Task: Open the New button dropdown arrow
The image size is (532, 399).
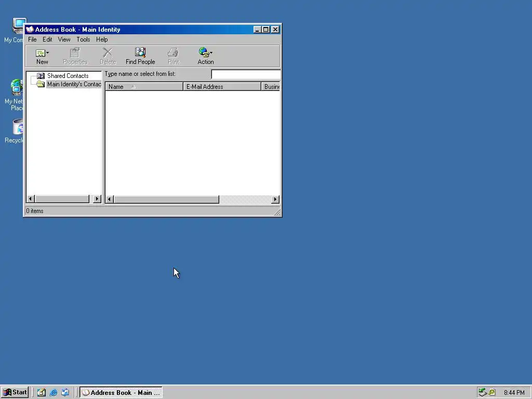Action: [x=47, y=53]
